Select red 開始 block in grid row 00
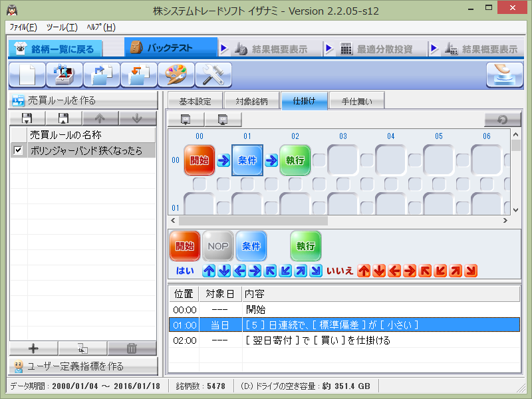 point(199,160)
